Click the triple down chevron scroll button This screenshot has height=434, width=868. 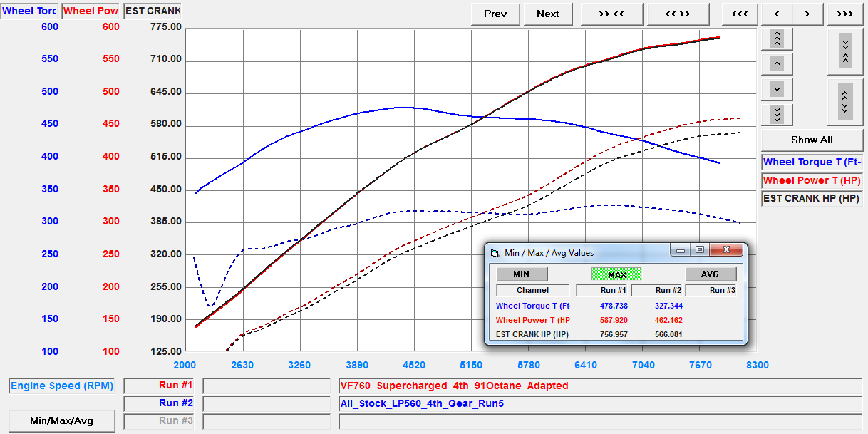click(x=777, y=114)
